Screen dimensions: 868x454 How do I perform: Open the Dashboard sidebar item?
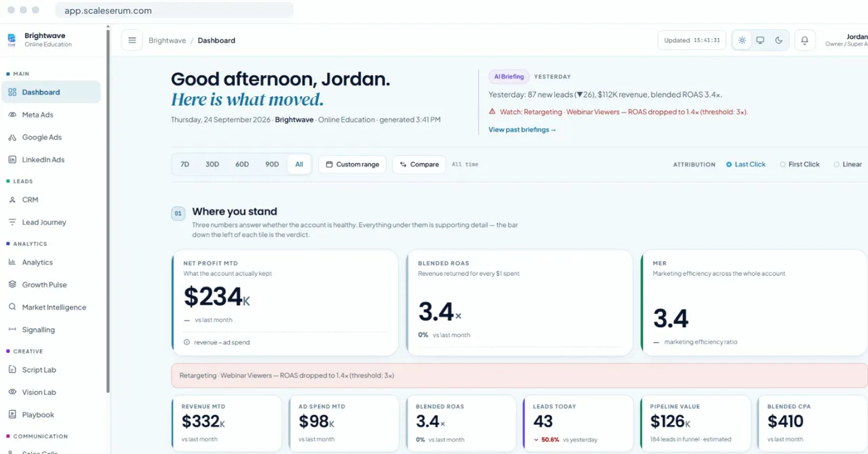[51, 92]
